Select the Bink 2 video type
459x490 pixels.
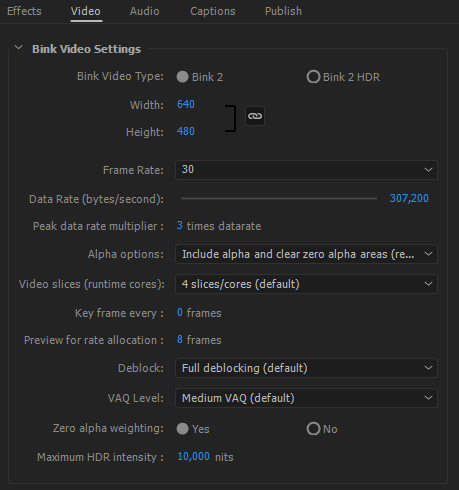(x=182, y=77)
